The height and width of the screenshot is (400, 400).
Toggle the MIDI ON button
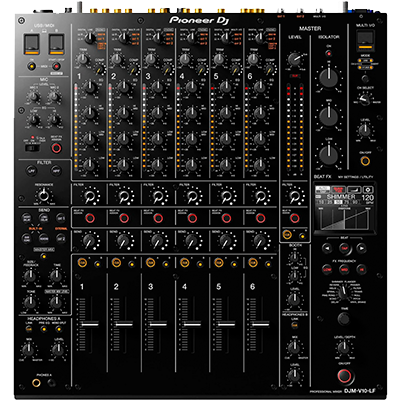(x=31, y=67)
